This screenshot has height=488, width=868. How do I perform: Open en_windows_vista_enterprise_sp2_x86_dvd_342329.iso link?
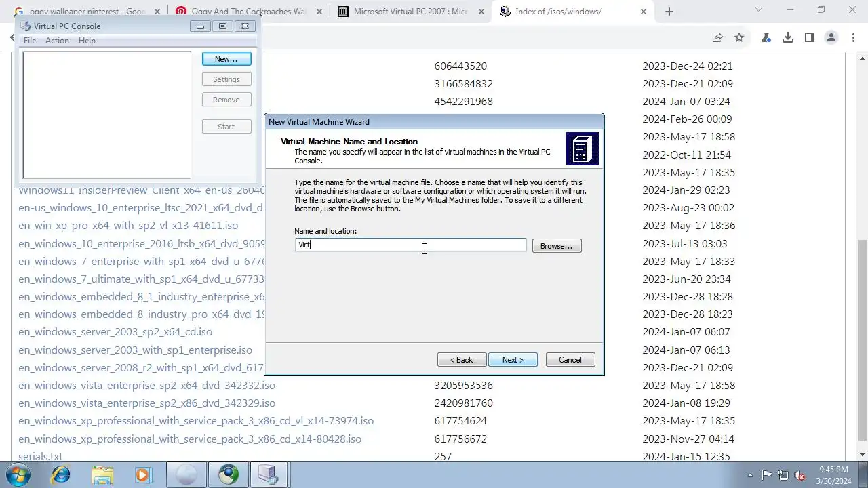(x=146, y=403)
